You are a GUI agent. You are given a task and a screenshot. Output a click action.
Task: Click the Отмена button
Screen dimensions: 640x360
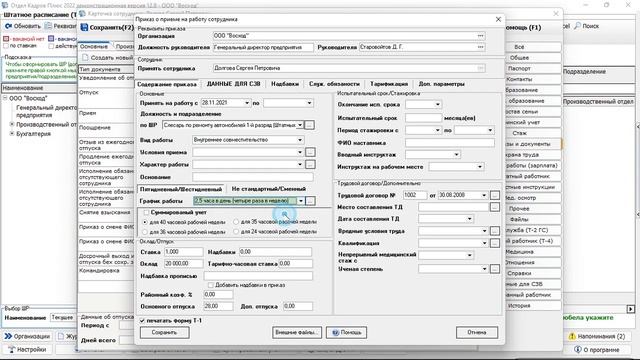click(477, 332)
